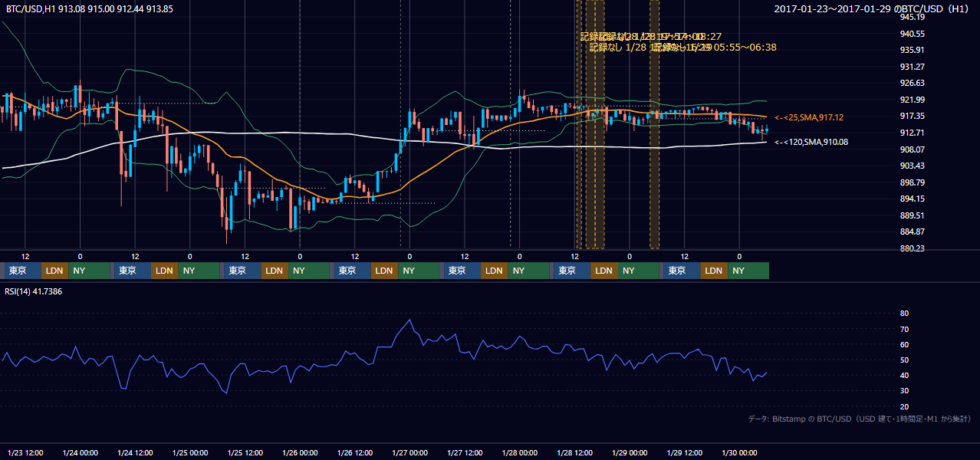Click the 記録なし annotation ending 05:55〜06:38
This screenshot has width=980, height=460.
coord(713,47)
